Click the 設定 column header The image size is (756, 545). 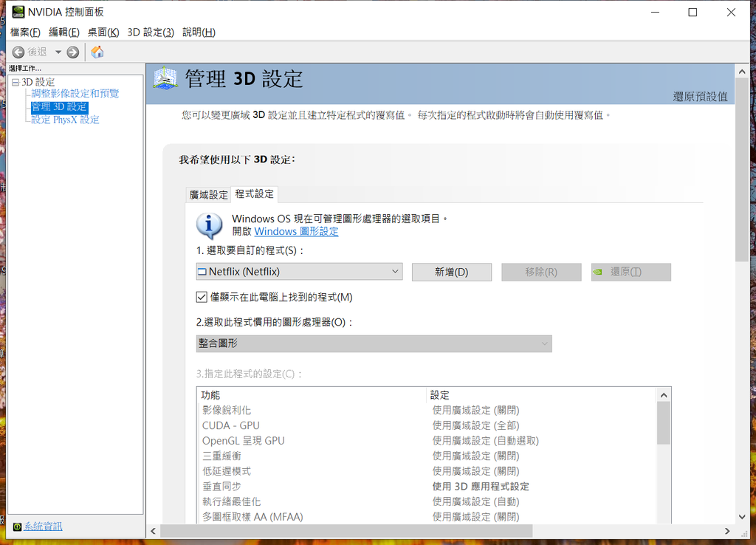(542, 395)
